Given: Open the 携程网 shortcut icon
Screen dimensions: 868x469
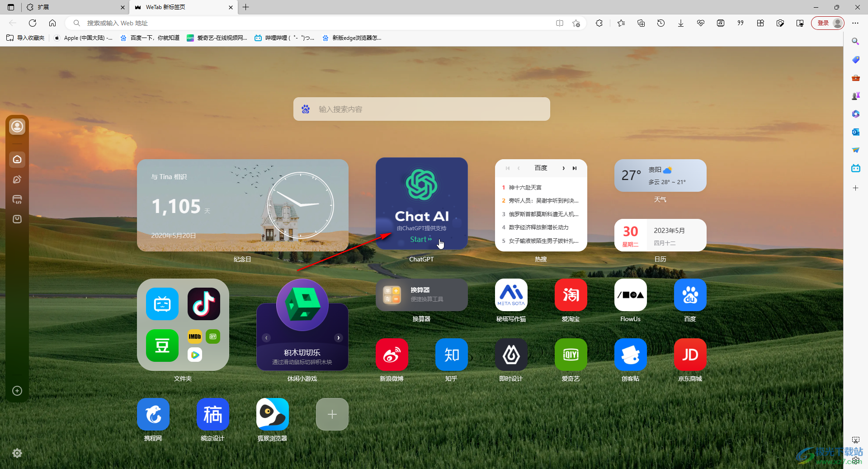Looking at the screenshot, I should [x=153, y=414].
